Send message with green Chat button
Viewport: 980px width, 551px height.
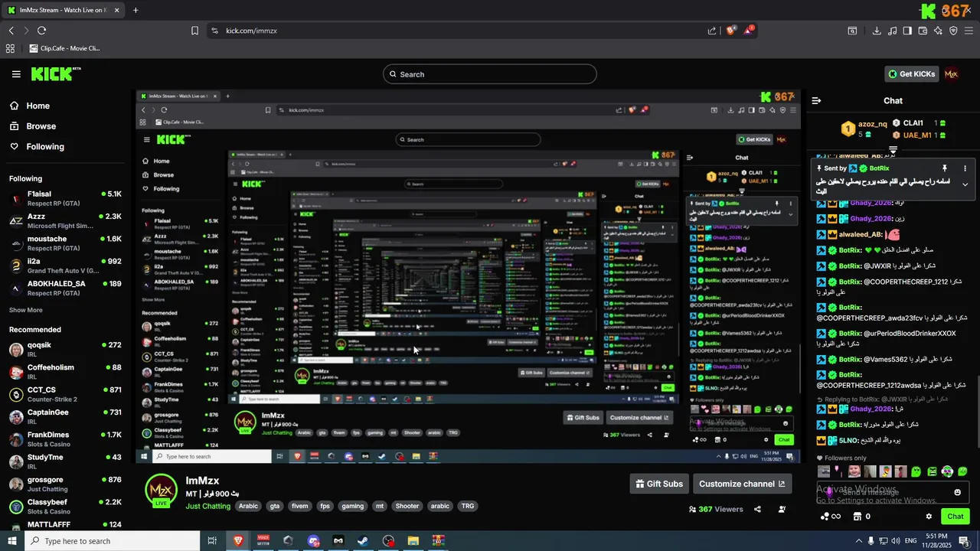(x=955, y=517)
